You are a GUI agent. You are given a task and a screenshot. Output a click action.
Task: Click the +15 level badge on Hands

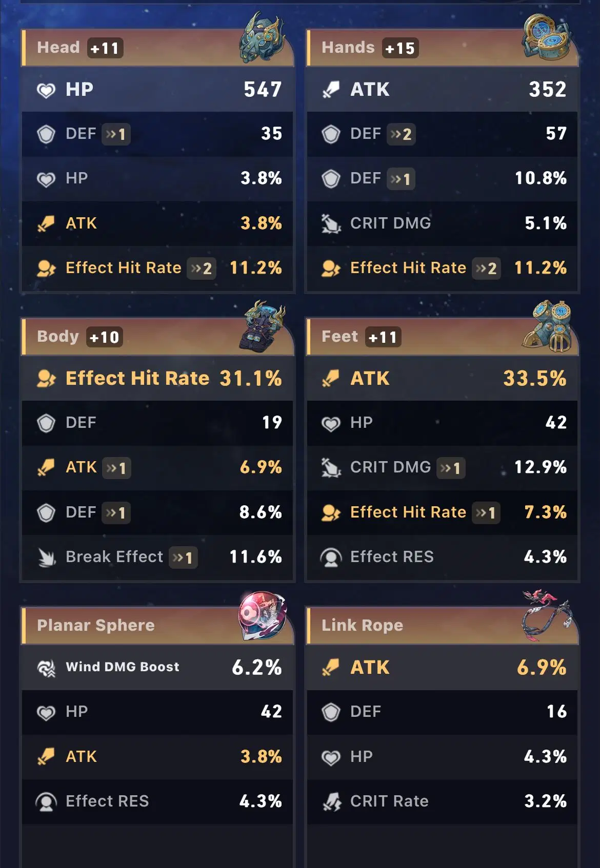399,48
